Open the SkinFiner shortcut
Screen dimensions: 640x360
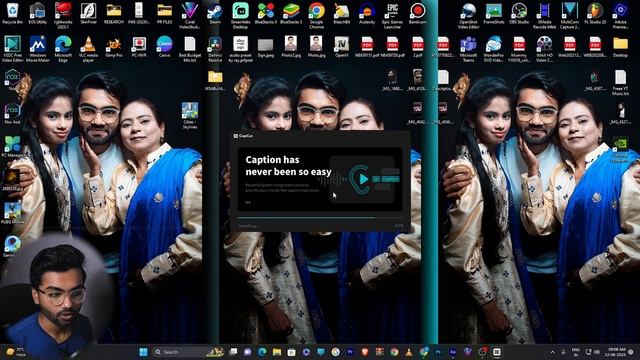click(x=88, y=13)
